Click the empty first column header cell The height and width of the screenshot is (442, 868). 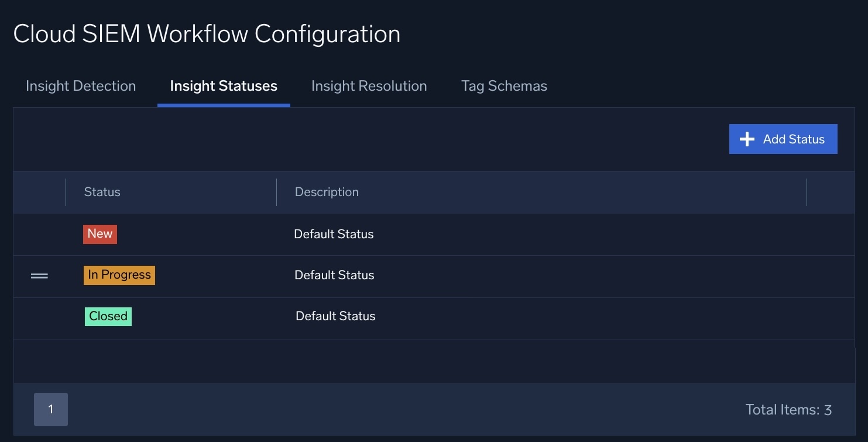click(x=39, y=192)
